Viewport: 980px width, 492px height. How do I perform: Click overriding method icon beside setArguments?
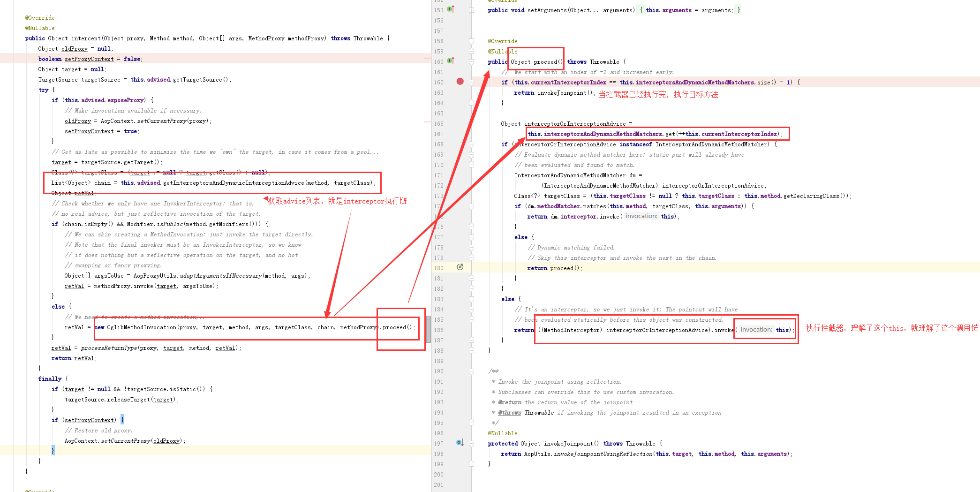[450, 9]
